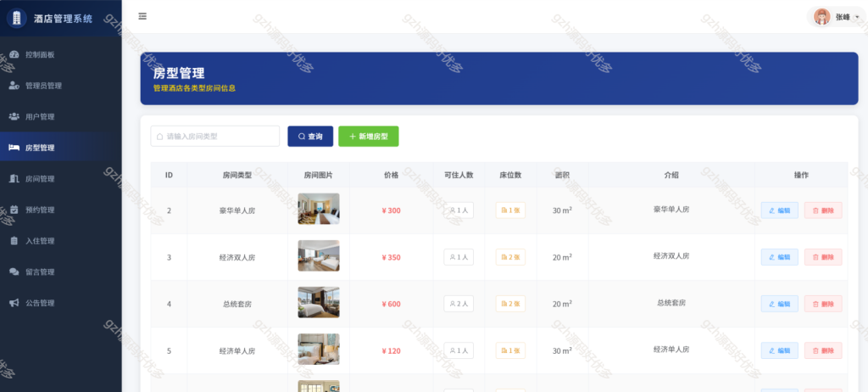Delete the 豪华单人房 row
868x392 pixels.
click(823, 210)
